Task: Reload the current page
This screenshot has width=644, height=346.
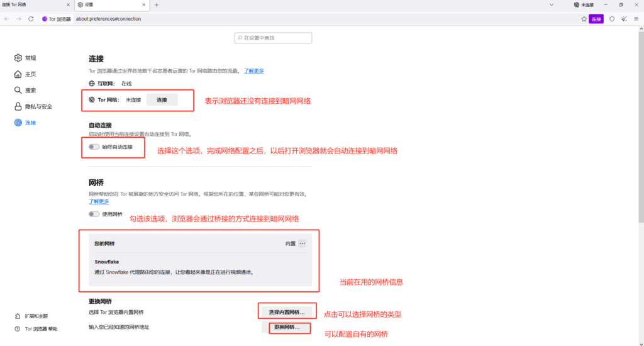Action: [31, 19]
